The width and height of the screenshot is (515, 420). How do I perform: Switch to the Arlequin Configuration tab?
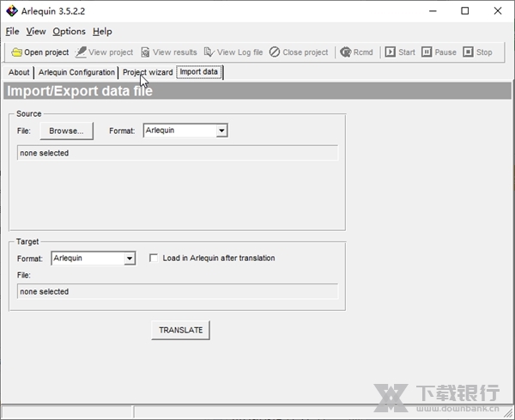[x=76, y=73]
